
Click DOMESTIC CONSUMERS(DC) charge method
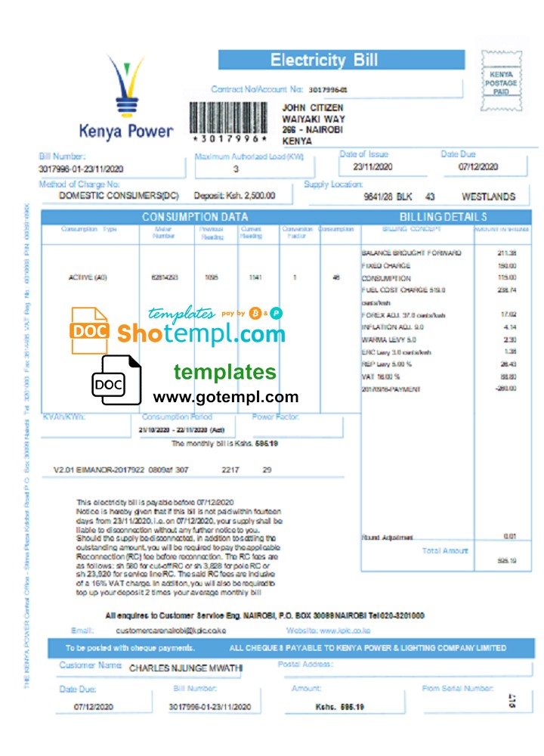[119, 196]
